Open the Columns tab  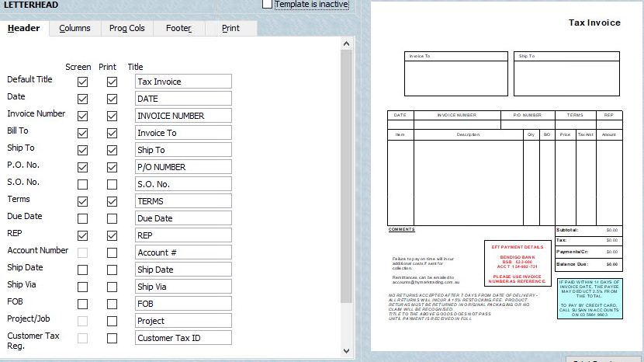pyautogui.click(x=74, y=28)
